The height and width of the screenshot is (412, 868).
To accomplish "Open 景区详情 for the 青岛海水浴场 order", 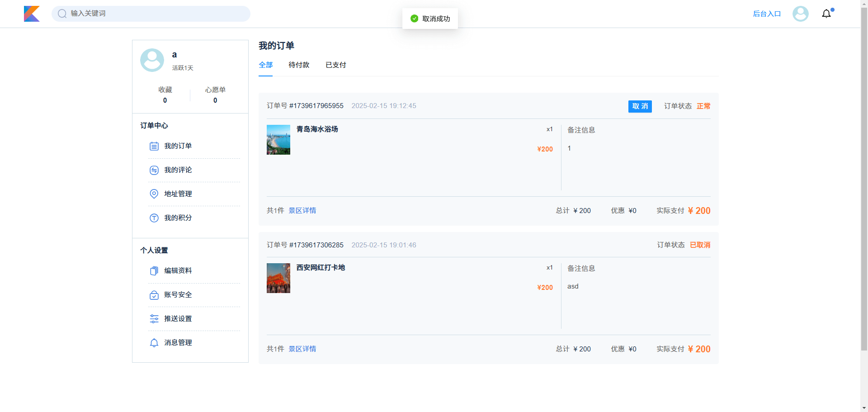I will pyautogui.click(x=302, y=210).
